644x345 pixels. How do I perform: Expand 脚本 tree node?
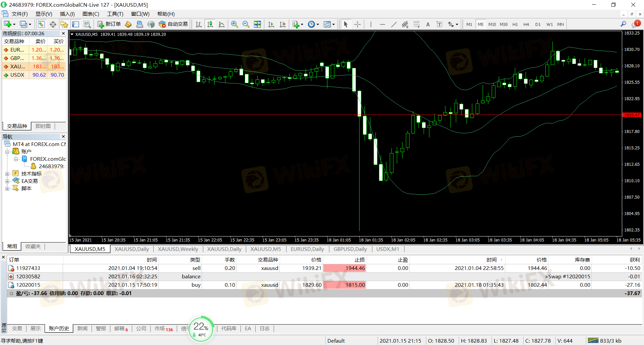[7, 189]
